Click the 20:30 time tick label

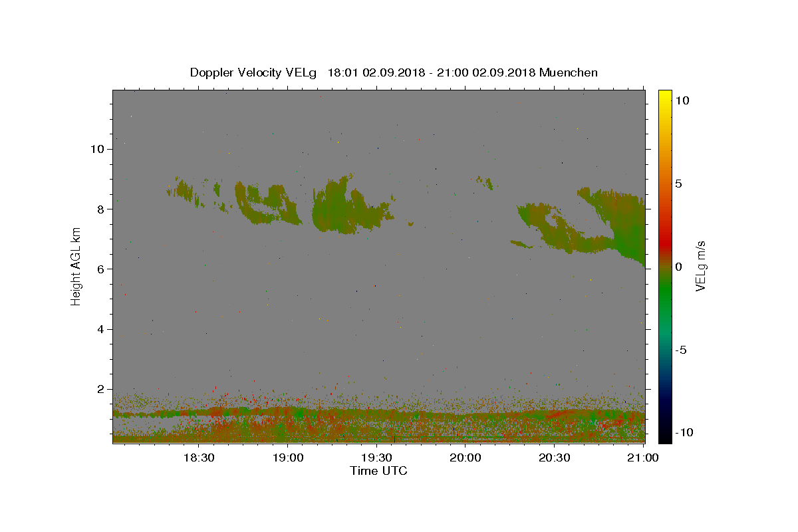point(554,458)
